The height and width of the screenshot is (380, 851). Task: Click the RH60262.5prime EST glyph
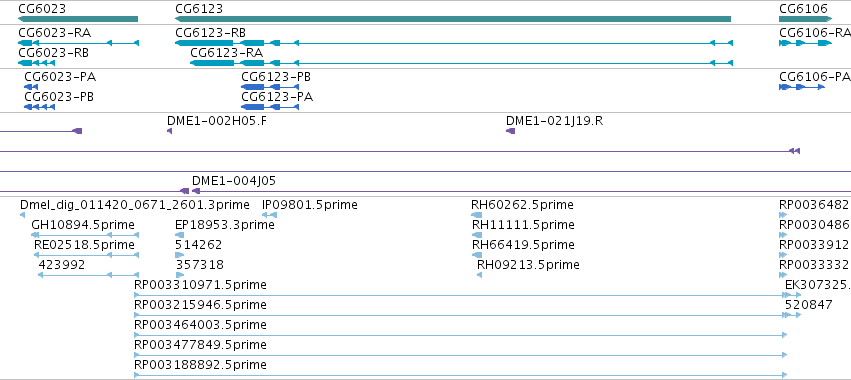477,215
